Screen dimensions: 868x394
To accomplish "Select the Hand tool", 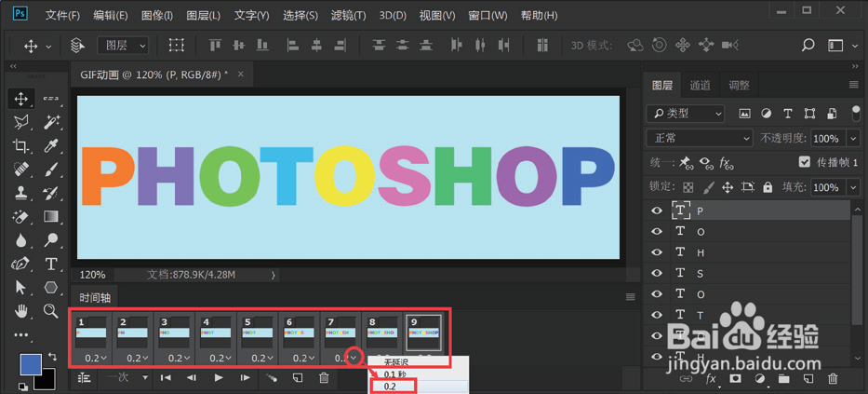I will (x=21, y=311).
